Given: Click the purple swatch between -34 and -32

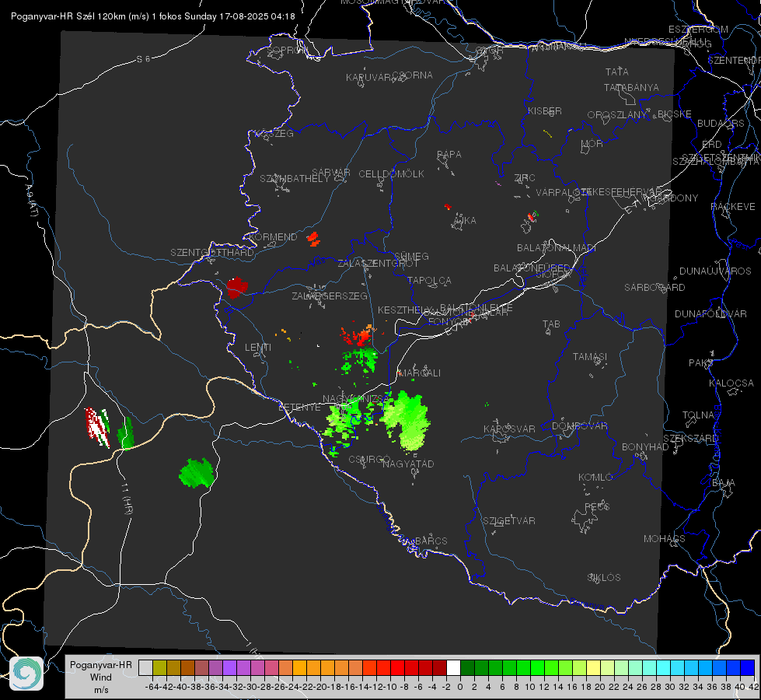Looking at the screenshot, I should click(229, 667).
